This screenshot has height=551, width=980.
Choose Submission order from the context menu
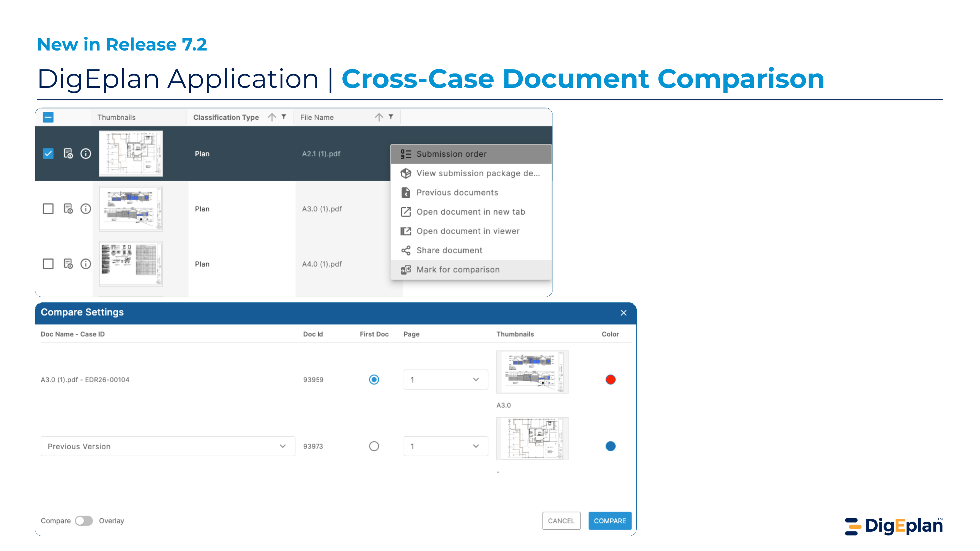[x=471, y=154]
